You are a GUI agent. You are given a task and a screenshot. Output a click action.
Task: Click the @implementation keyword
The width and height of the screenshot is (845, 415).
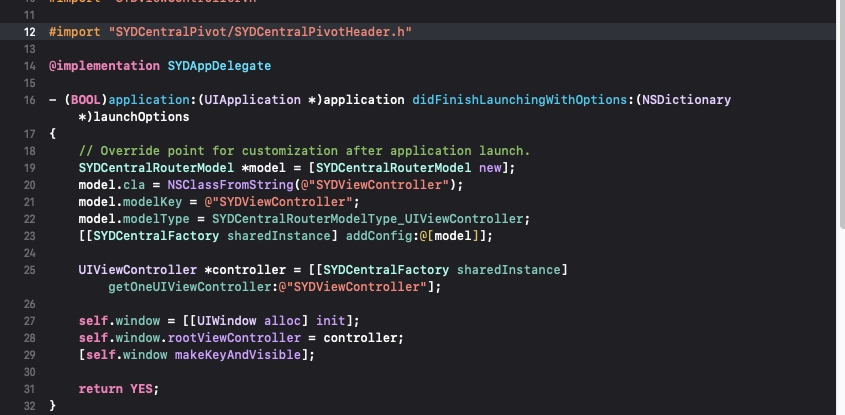(103, 65)
